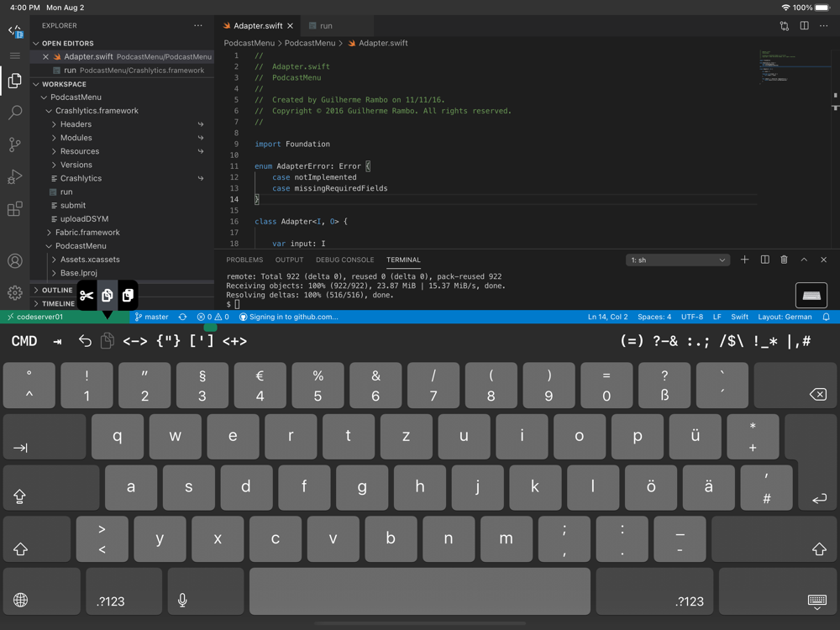
Task: Open the Source Control view
Action: [15, 144]
